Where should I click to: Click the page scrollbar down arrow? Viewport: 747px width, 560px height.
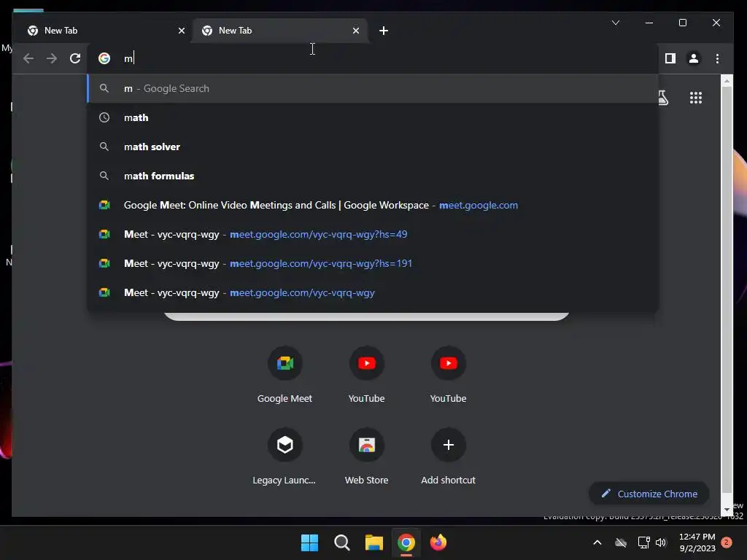point(727,510)
